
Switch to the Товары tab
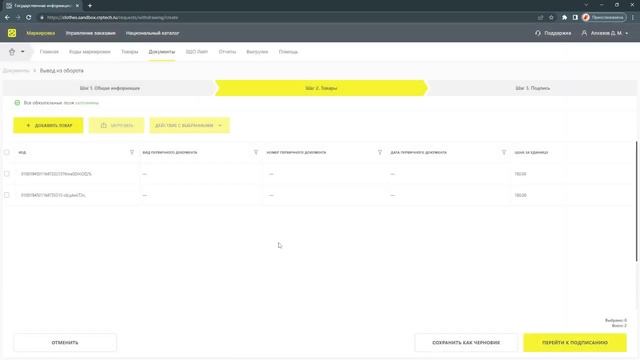click(x=130, y=52)
